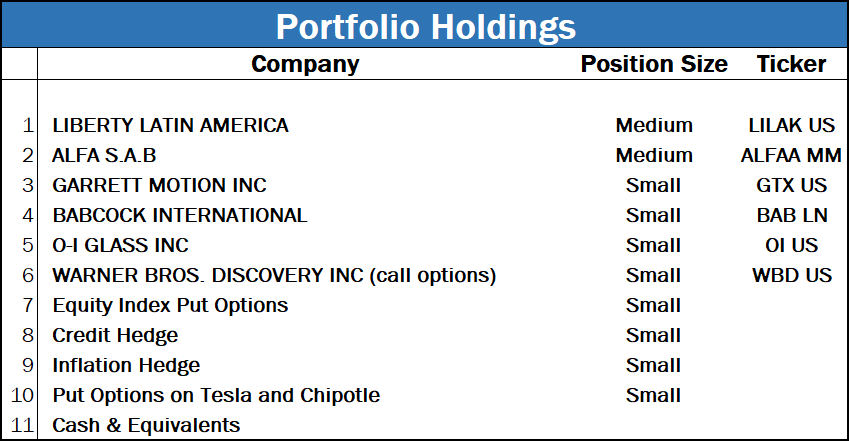The width and height of the screenshot is (849, 441).
Task: Select the BAB LN ticker cell
Action: pos(791,216)
